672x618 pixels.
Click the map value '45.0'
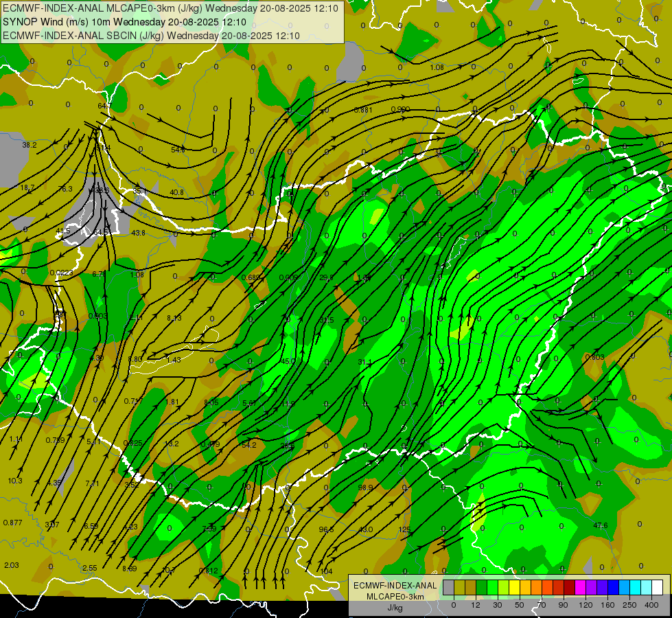click(288, 362)
